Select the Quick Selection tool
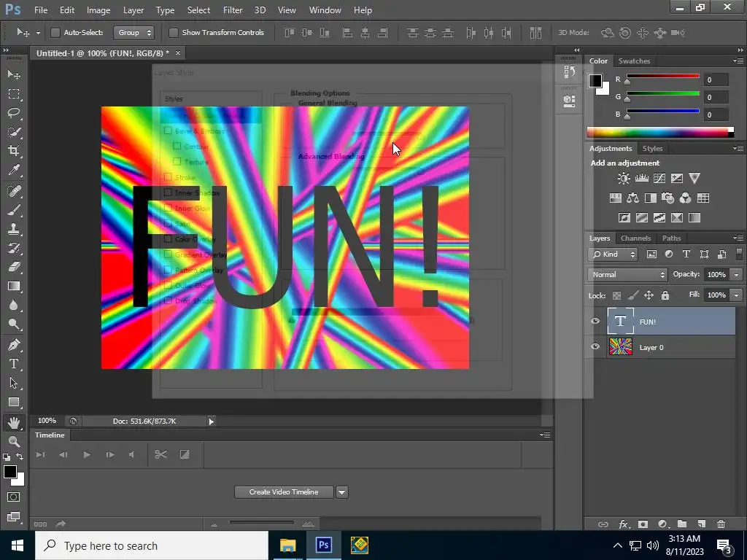The height and width of the screenshot is (560, 747). pyautogui.click(x=14, y=132)
